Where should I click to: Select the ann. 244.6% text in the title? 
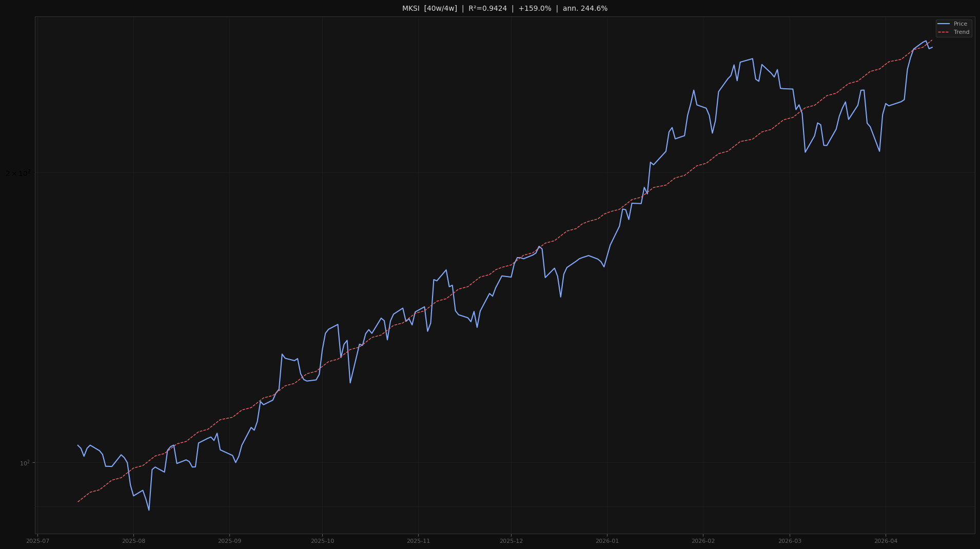click(585, 8)
